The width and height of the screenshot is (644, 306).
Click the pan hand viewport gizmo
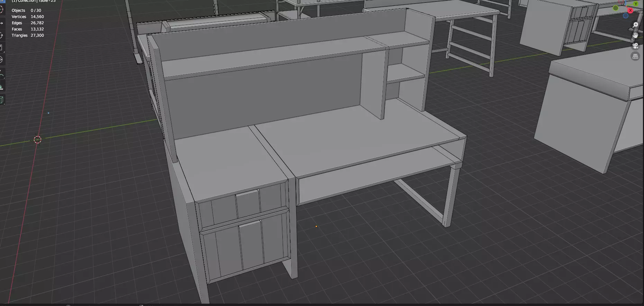pos(635,35)
